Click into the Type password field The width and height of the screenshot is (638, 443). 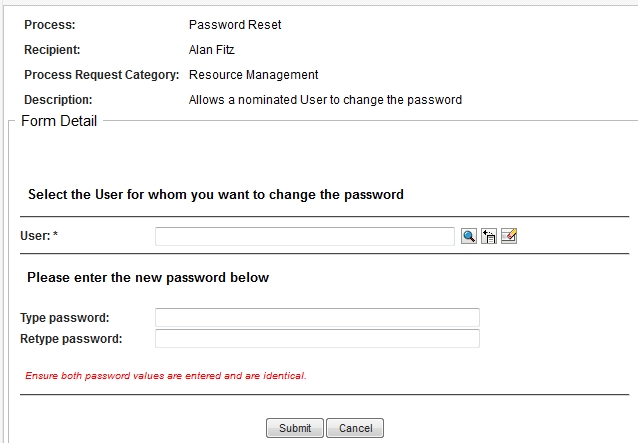317,318
